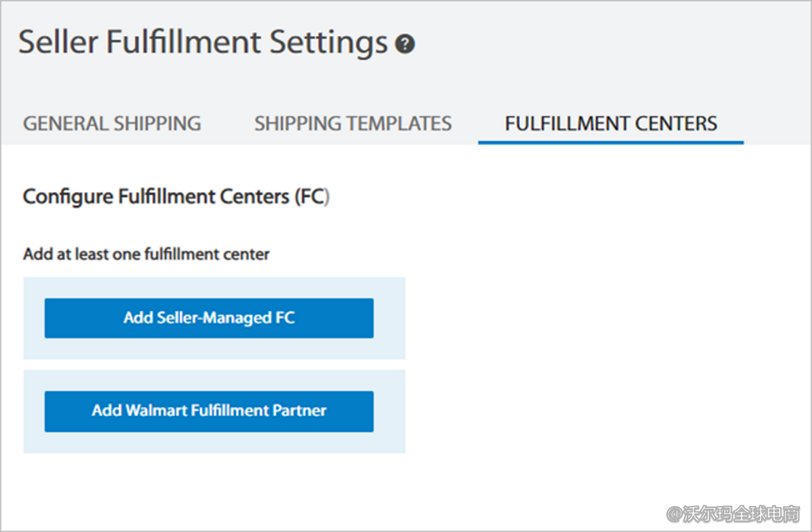Select the Fulfillment Centers tab

pyautogui.click(x=611, y=123)
